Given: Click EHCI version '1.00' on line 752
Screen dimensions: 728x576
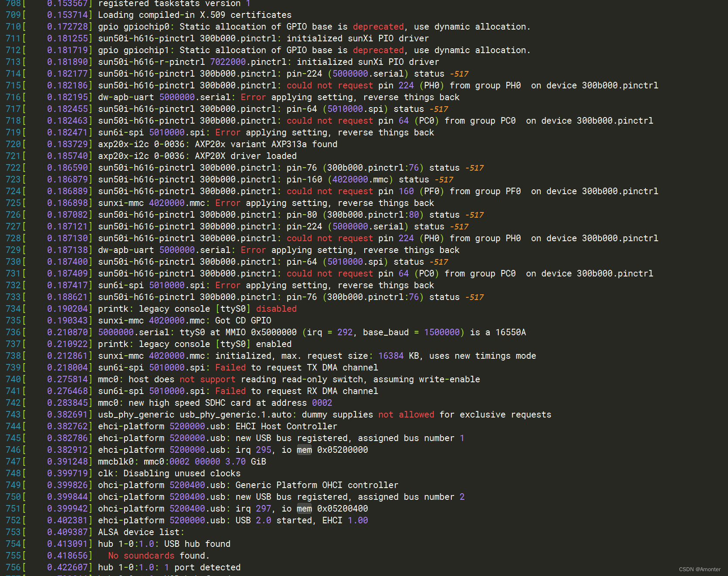Looking at the screenshot, I should (358, 520).
